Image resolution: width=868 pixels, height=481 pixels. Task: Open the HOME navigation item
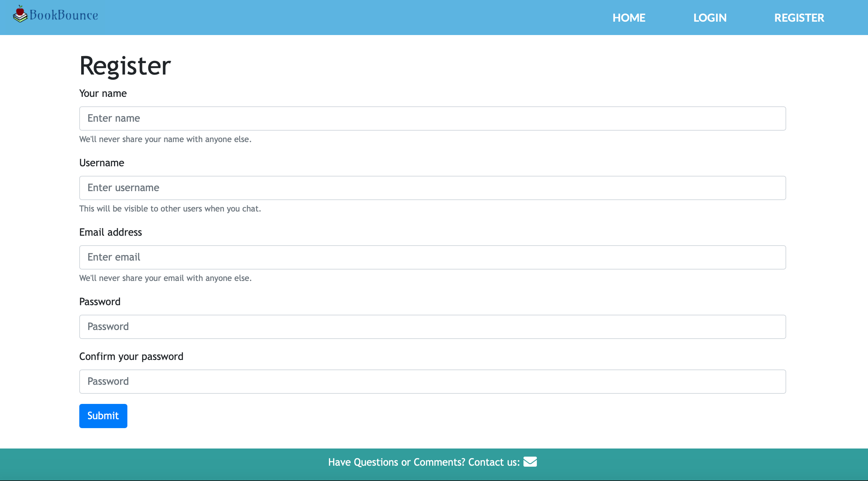tap(629, 18)
